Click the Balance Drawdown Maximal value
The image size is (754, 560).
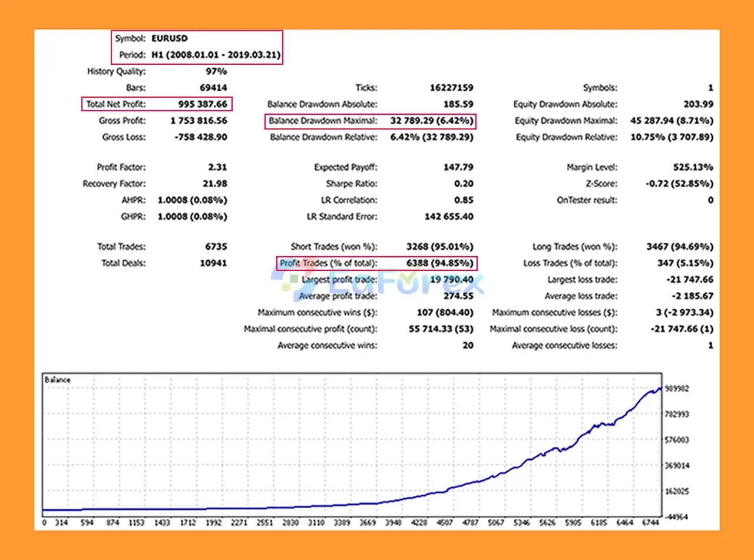[x=431, y=121]
